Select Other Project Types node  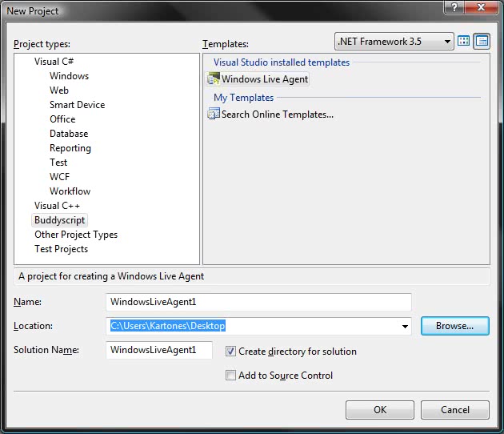pyautogui.click(x=76, y=235)
